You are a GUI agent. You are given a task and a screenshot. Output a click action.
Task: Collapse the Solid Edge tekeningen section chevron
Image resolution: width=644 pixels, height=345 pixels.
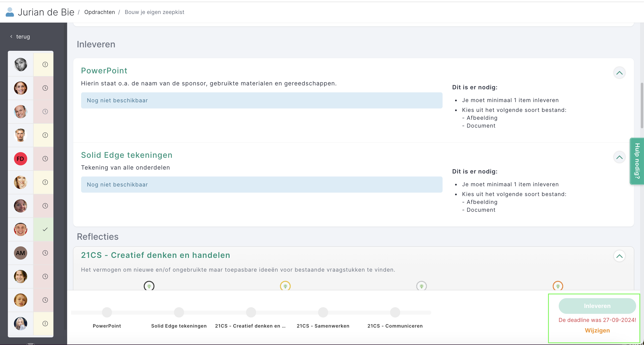click(619, 157)
